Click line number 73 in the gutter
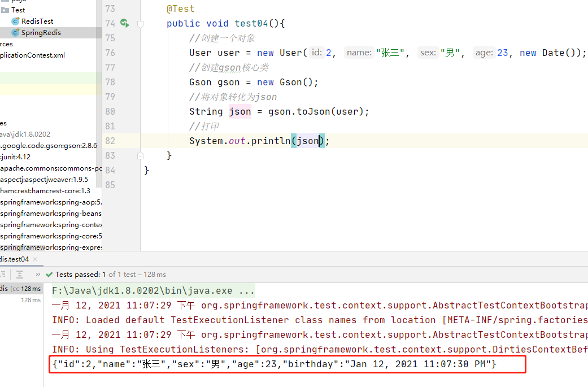588x387 pixels. (110, 8)
